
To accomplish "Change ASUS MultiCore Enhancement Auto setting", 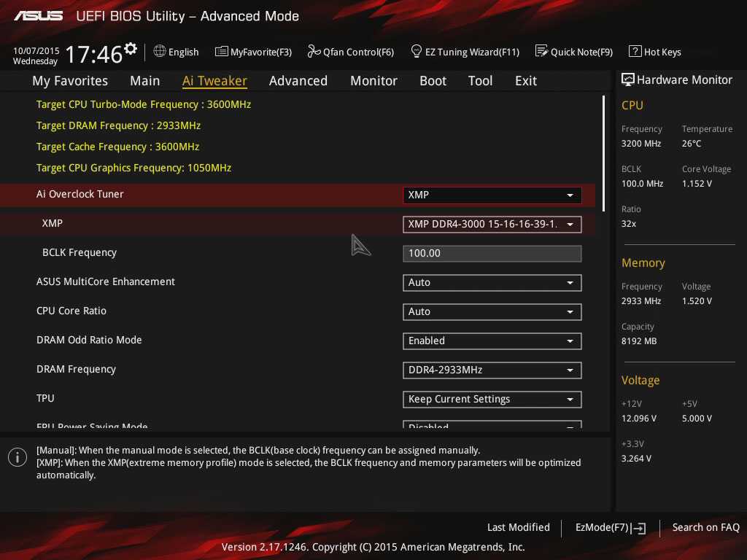I will coord(492,282).
